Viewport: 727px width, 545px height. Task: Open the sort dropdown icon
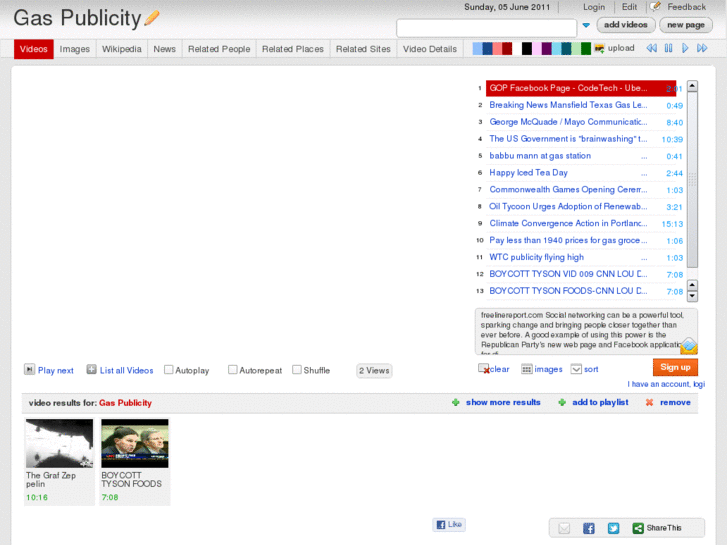[576, 369]
